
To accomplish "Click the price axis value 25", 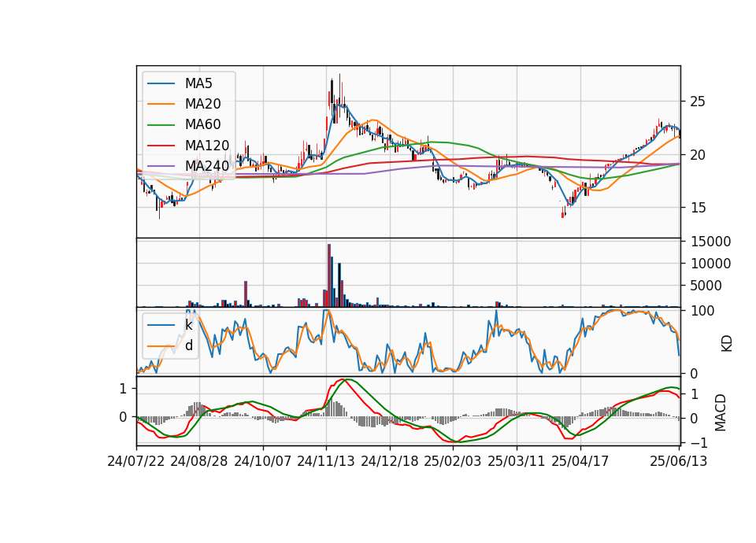I will click(x=698, y=102).
